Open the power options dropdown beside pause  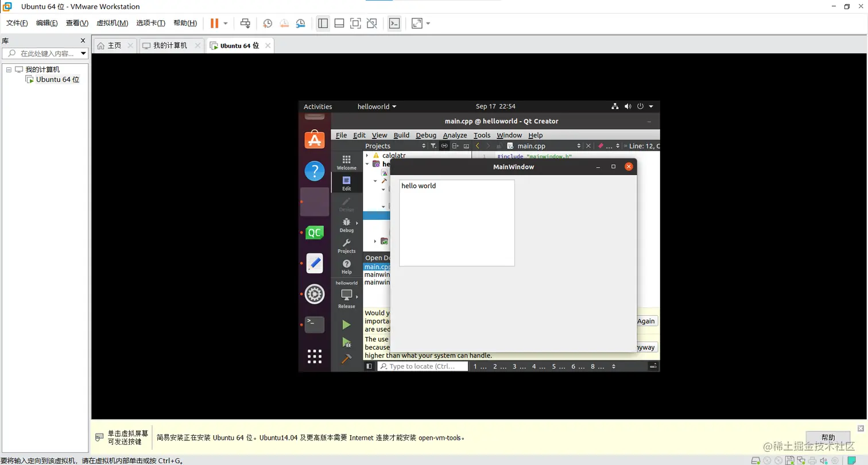(x=226, y=24)
